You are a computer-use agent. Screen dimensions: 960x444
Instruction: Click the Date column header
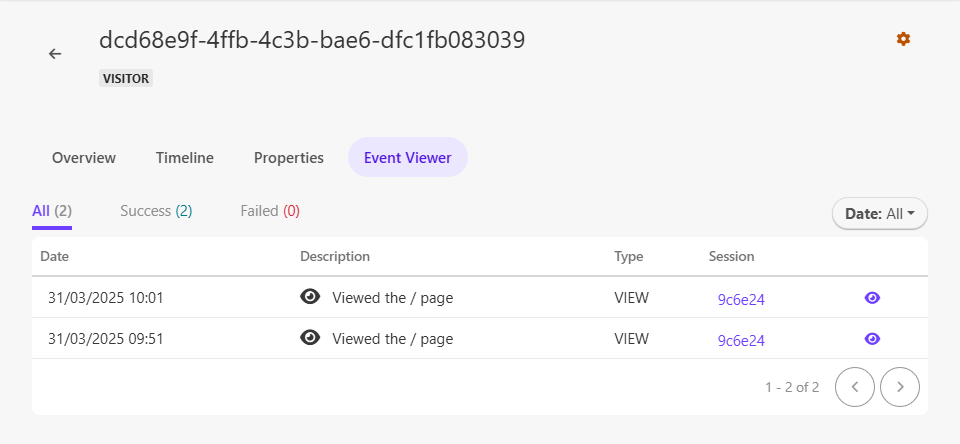(x=54, y=256)
